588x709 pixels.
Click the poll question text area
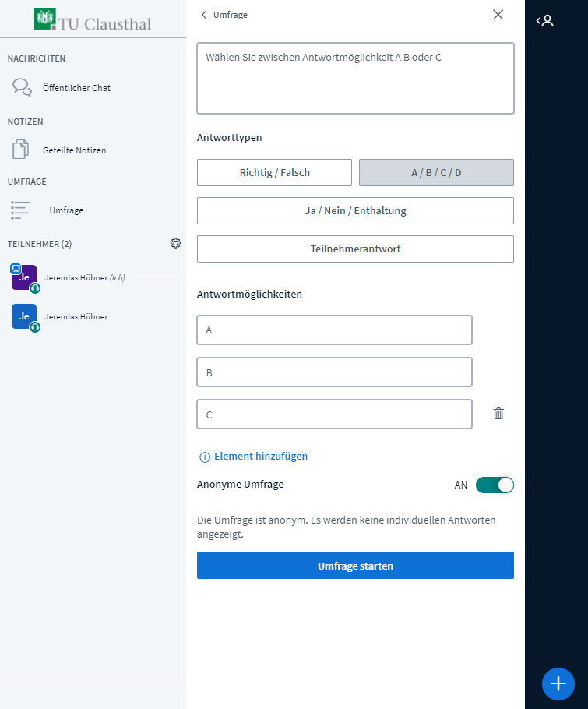[355, 78]
